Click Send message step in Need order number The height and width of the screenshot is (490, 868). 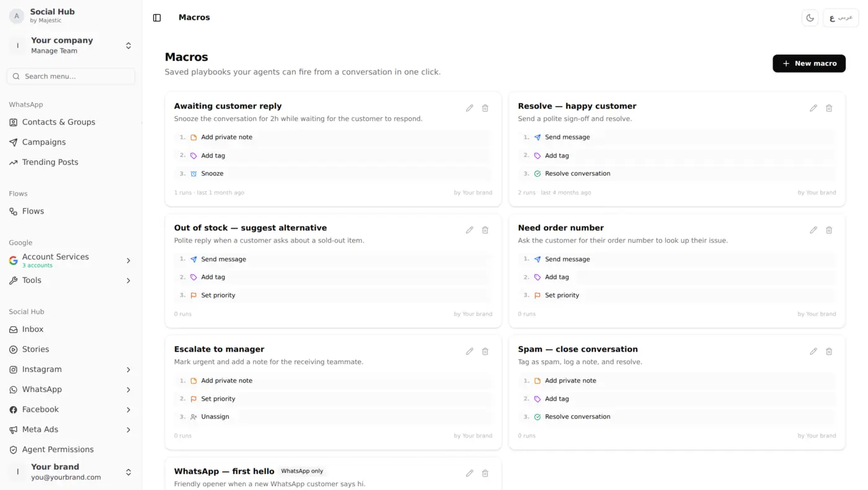(x=677, y=259)
